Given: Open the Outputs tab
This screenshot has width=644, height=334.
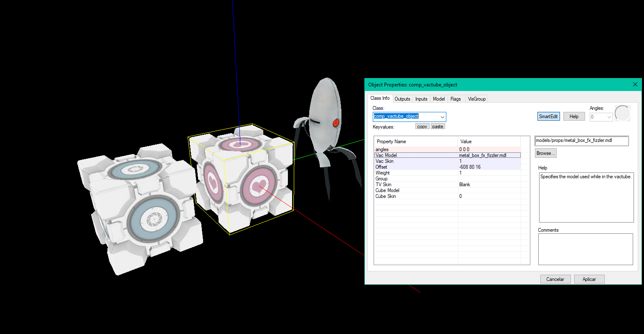Looking at the screenshot, I should click(x=402, y=99).
